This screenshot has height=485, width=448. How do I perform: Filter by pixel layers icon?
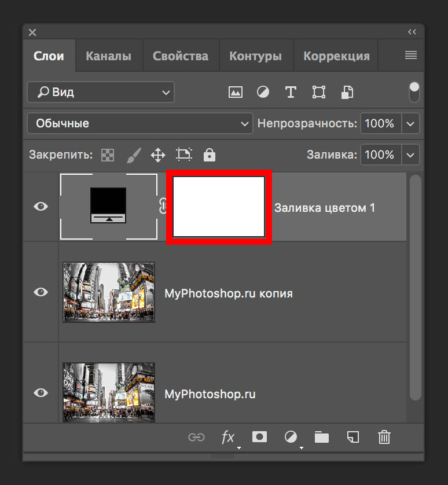point(236,92)
